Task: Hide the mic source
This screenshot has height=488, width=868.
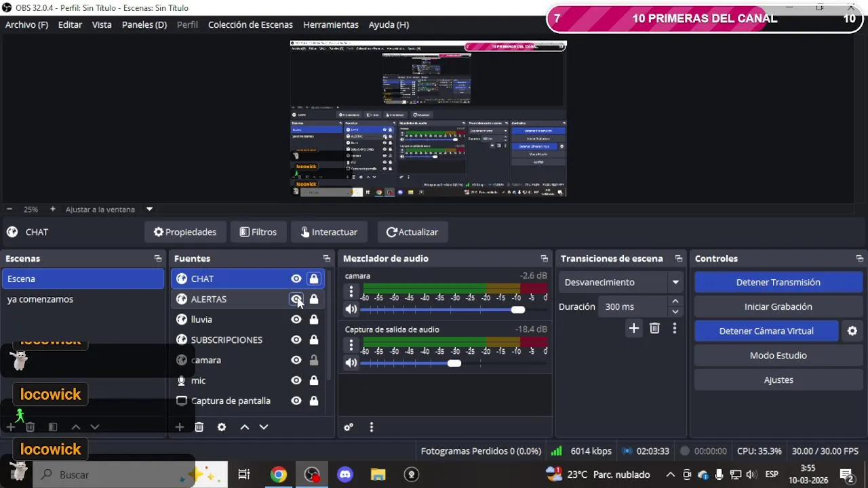Action: (296, 380)
